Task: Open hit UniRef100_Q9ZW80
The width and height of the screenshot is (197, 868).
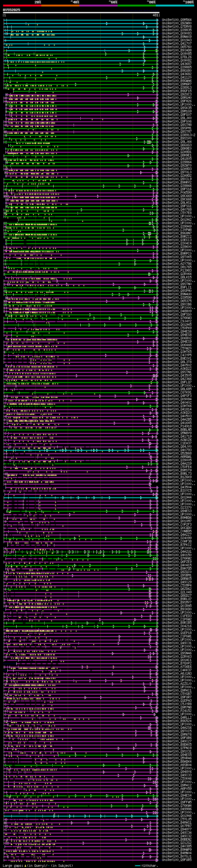Action: click(176, 23)
